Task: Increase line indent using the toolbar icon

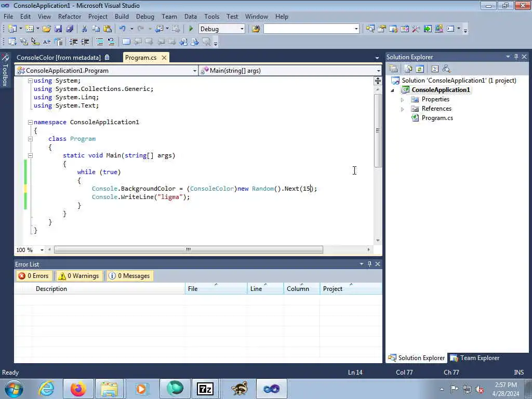Action: click(x=85, y=42)
